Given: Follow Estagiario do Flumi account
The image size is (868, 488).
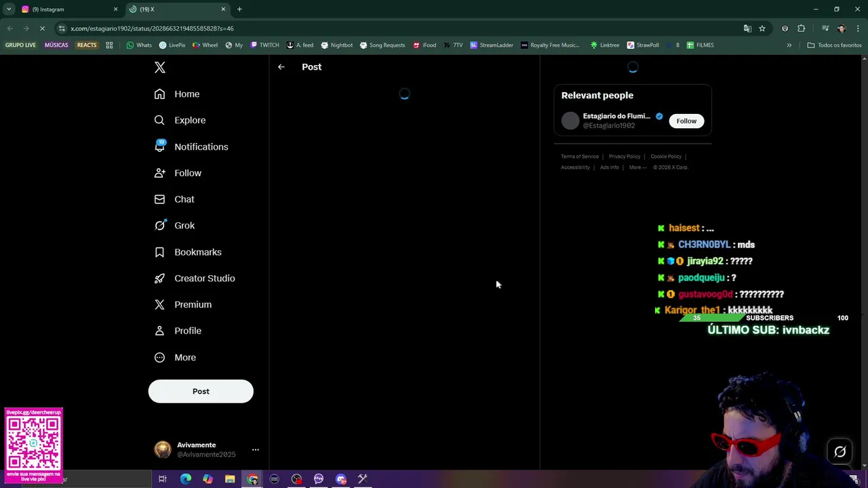Looking at the screenshot, I should [686, 121].
